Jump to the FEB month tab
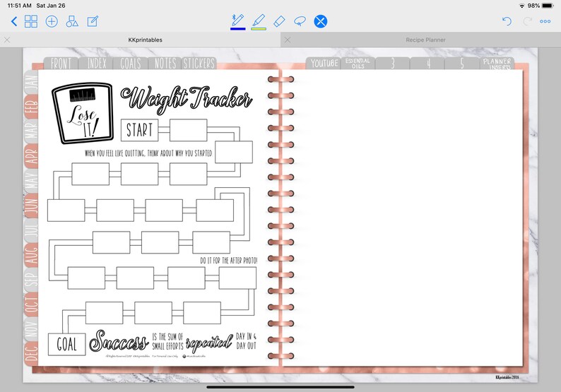The image size is (561, 392). point(32,107)
